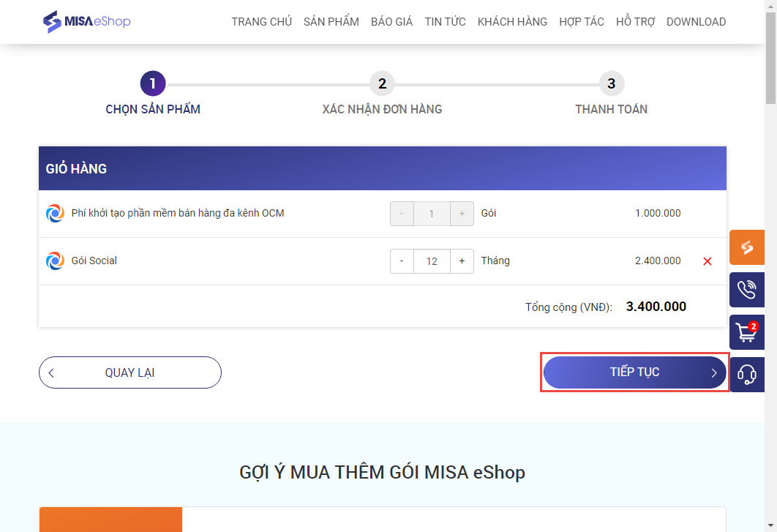This screenshot has width=777, height=532.
Task: Click the price 2.400.000
Action: 658,261
